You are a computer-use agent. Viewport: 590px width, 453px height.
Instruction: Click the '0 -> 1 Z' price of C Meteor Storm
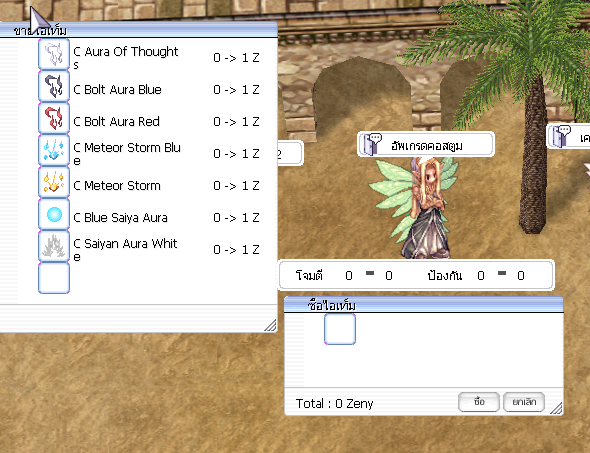[236, 185]
